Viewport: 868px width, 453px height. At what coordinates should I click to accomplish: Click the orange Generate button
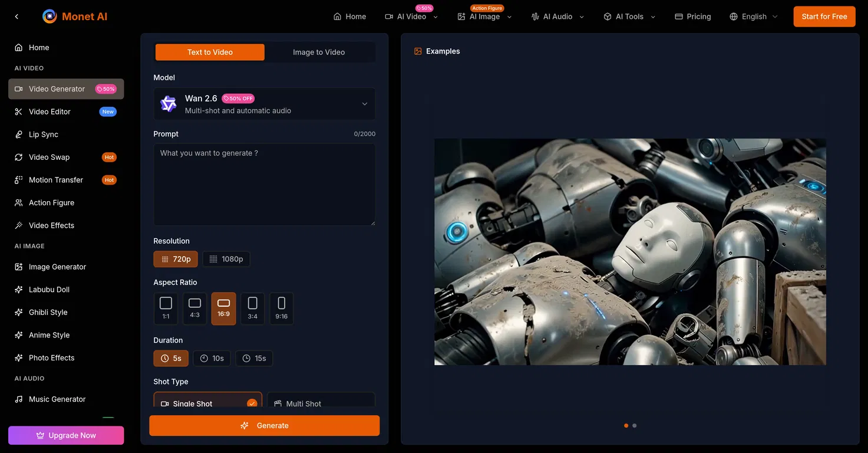(264, 425)
